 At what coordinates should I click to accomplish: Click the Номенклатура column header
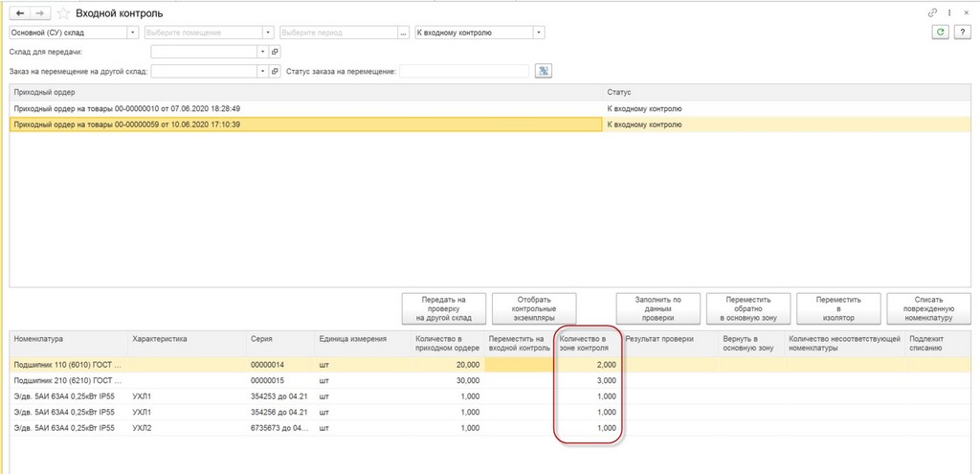point(69,344)
